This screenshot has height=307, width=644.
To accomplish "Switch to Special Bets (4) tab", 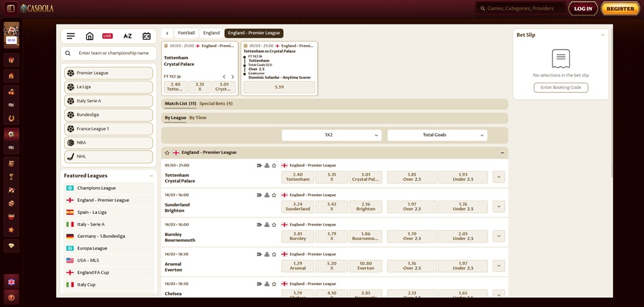I will point(216,104).
